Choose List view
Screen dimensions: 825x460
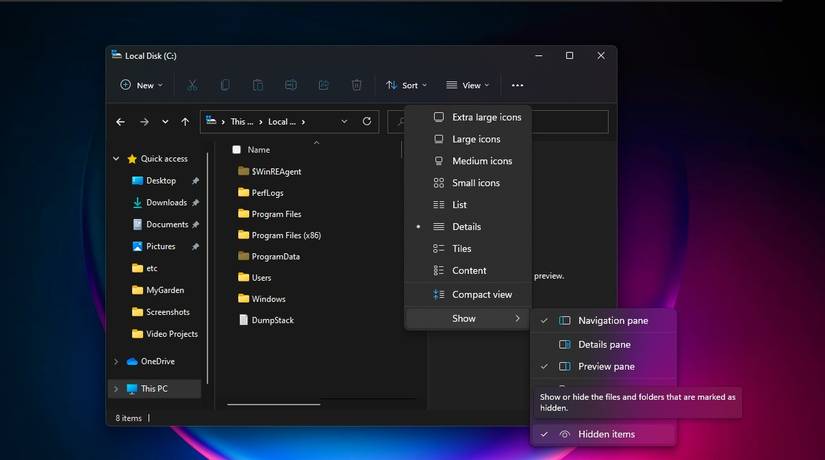[468, 205]
